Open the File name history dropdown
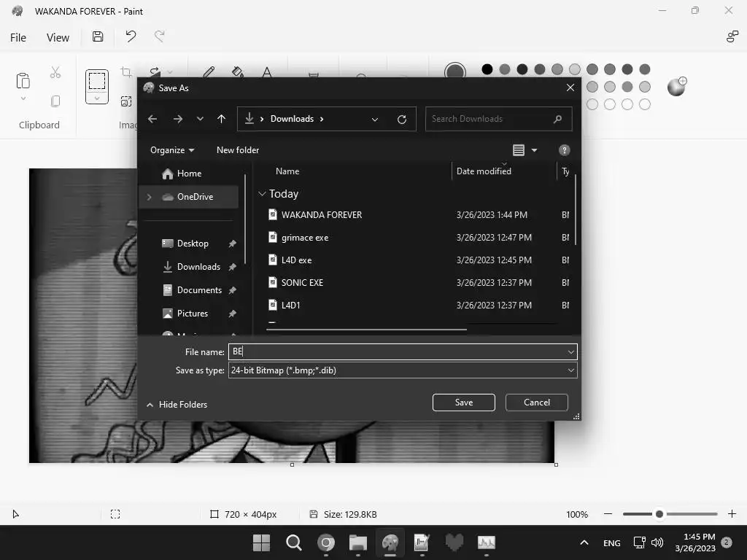The image size is (747, 560). pos(570,352)
